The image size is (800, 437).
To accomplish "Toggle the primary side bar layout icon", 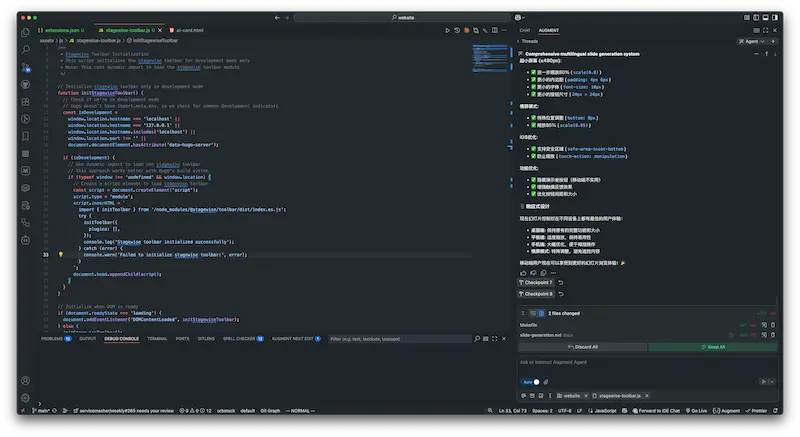I will (756, 17).
